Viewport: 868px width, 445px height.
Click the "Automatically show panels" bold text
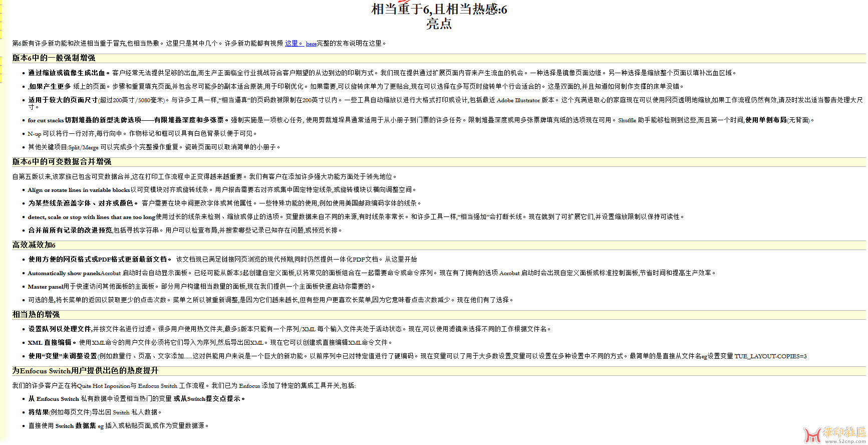coord(64,273)
